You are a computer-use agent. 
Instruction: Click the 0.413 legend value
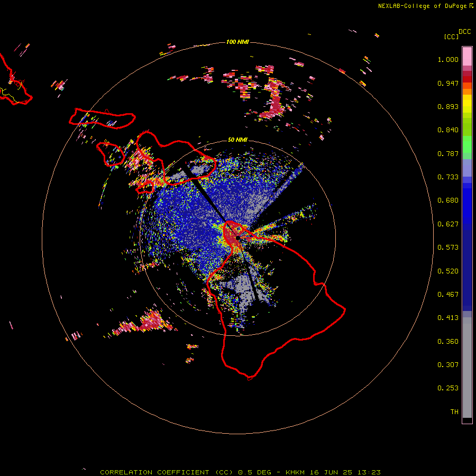(448, 318)
